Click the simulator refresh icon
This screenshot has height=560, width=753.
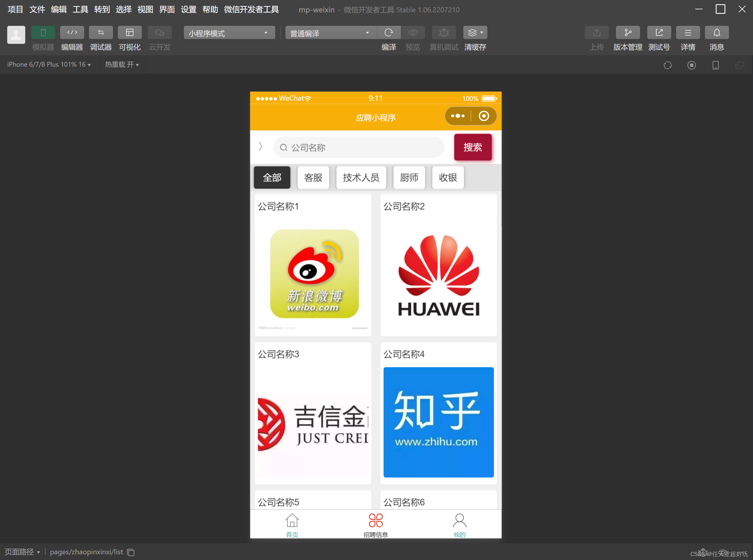point(667,65)
